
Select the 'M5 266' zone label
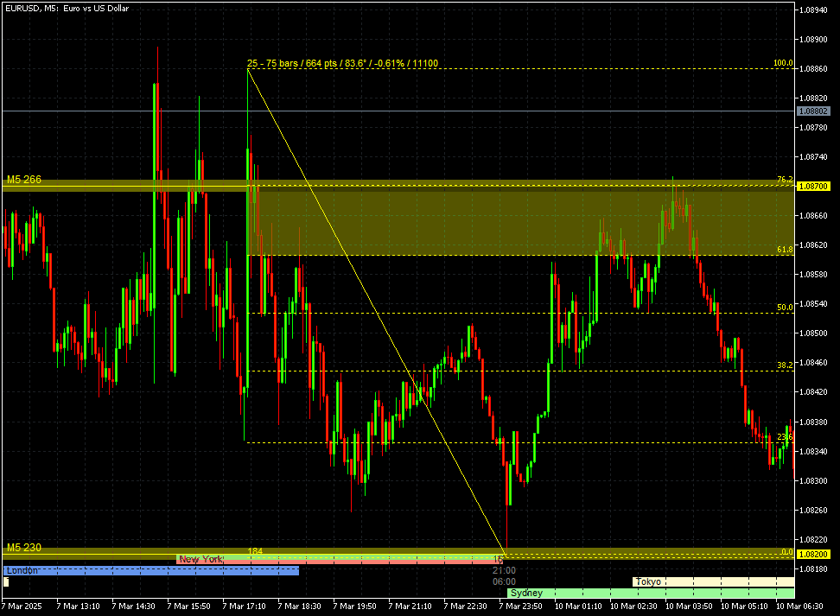[24, 180]
